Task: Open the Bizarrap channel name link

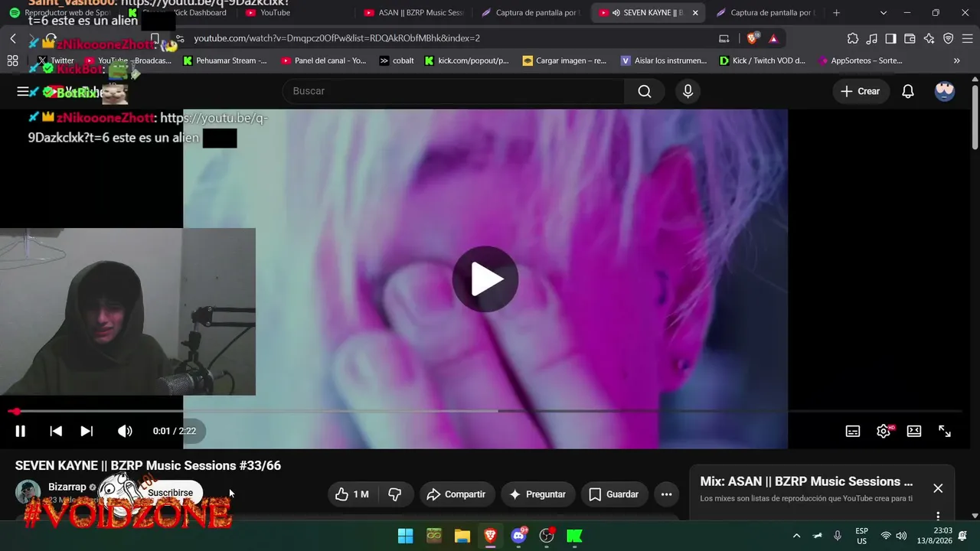Action: (x=67, y=487)
